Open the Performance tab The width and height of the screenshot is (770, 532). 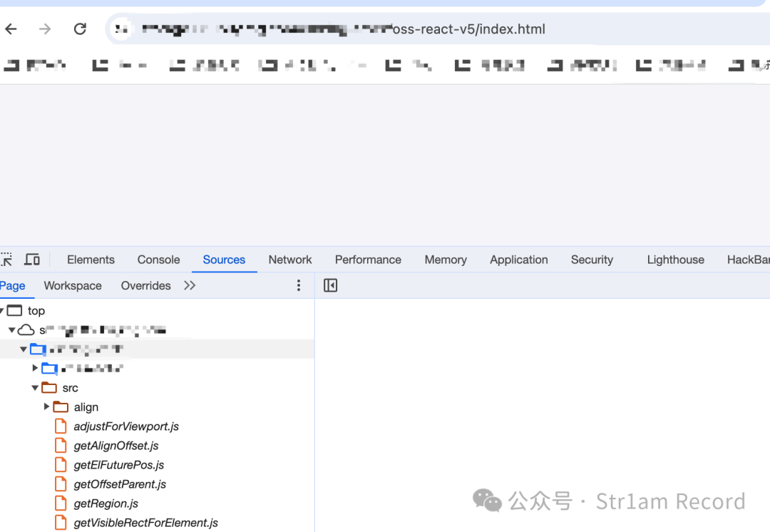coord(368,260)
